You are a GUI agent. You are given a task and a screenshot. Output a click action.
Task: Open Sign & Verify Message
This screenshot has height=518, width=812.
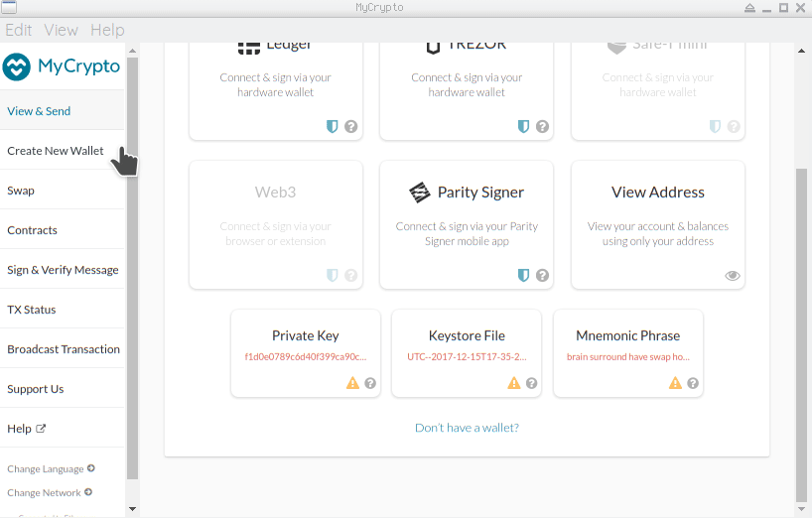tap(63, 270)
